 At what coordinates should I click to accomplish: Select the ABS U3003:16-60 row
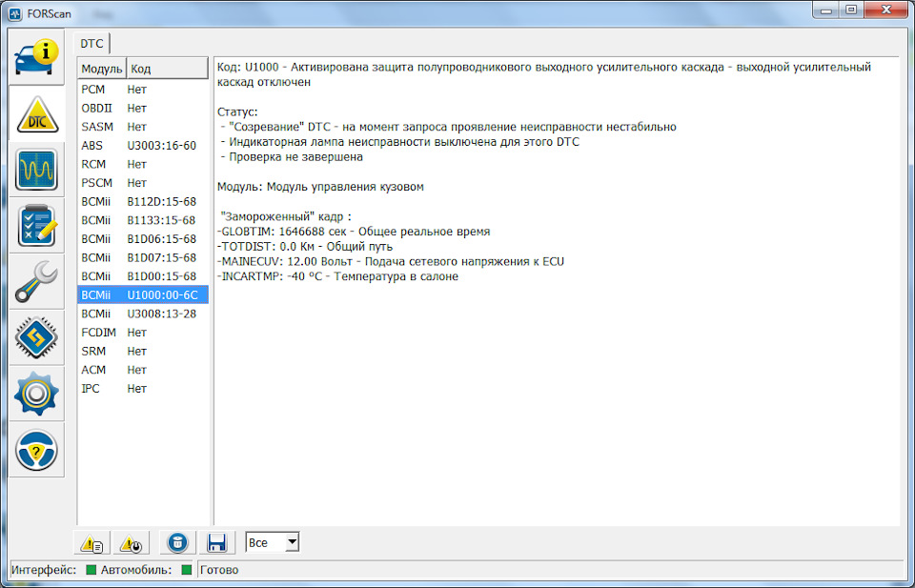point(143,145)
